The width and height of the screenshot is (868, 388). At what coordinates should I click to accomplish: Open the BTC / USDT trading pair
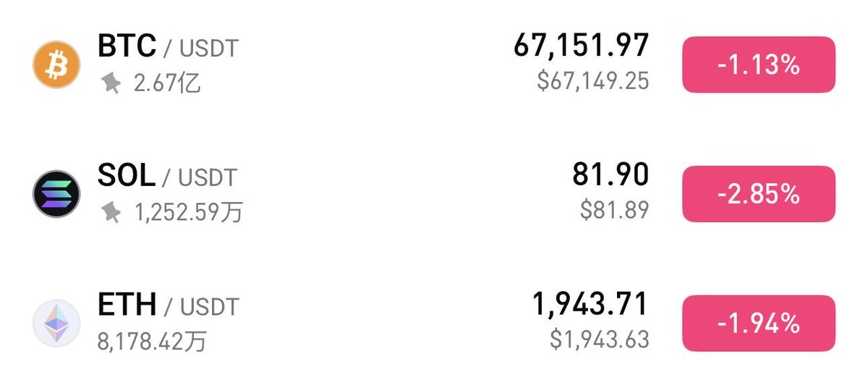tap(168, 48)
